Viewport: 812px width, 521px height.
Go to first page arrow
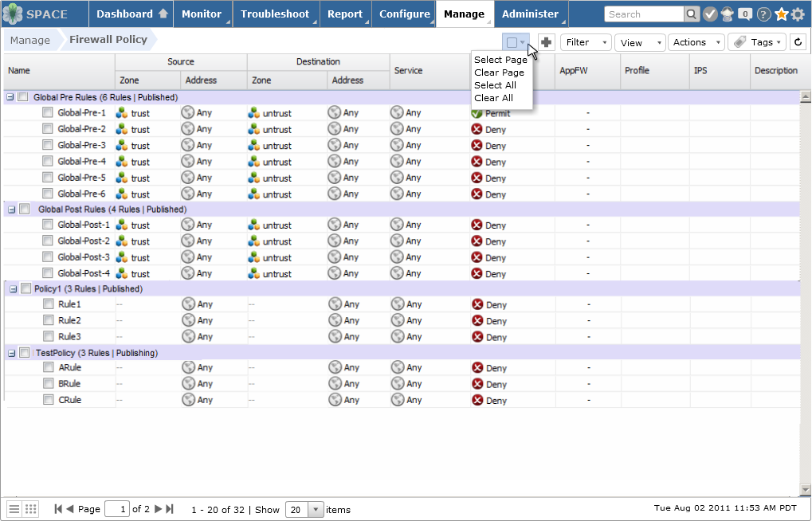coord(58,509)
